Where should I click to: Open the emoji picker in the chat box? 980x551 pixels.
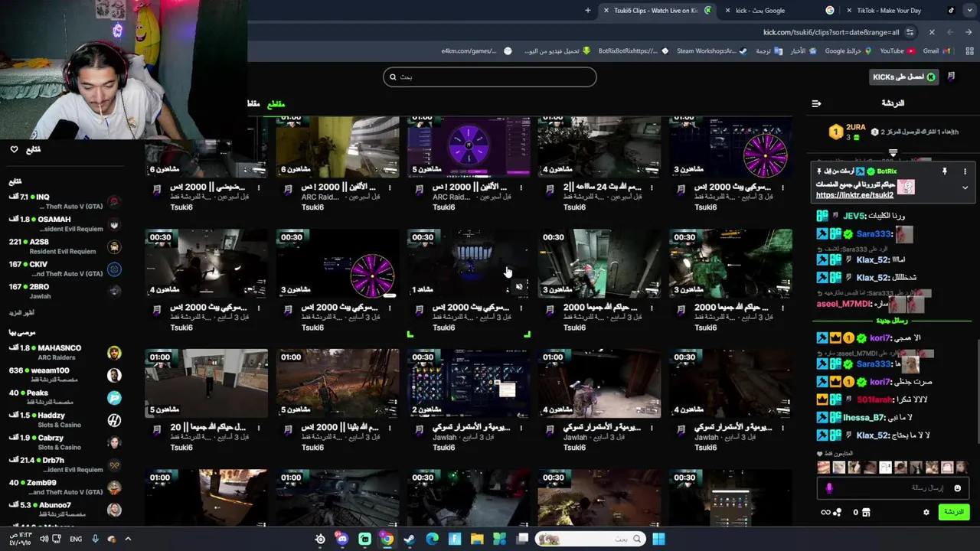click(957, 488)
